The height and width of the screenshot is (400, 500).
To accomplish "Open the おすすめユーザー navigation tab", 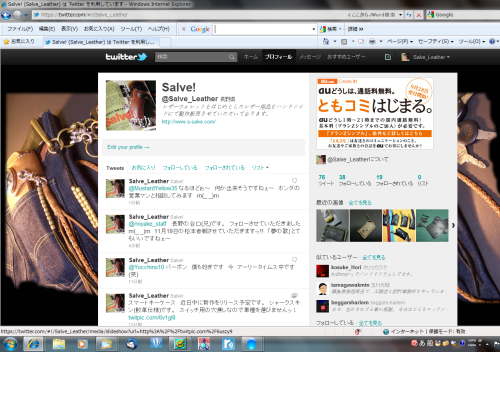I will 346,57.
